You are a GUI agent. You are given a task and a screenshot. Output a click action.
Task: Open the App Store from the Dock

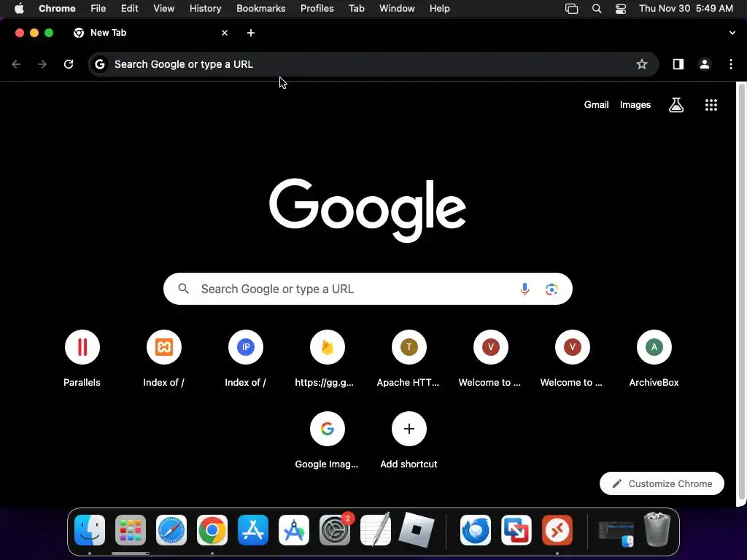click(253, 530)
